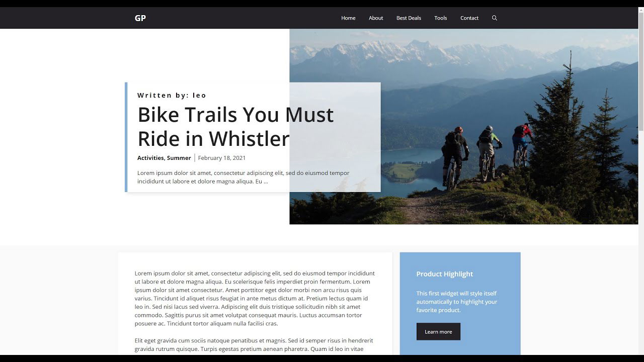Click the Learn more button
Screen dimensions: 644x362
438,331
